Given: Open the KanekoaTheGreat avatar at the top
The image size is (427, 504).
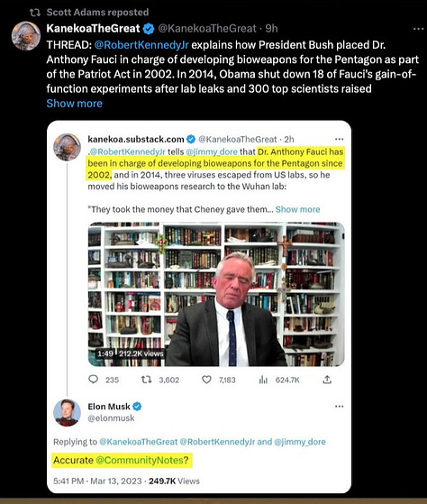Looking at the screenshot, I should [x=26, y=36].
